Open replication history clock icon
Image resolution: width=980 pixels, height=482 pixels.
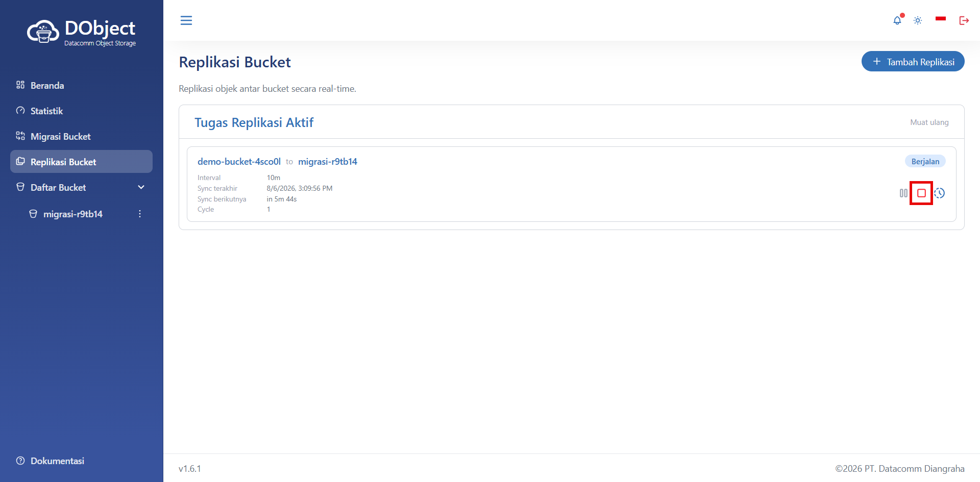pyautogui.click(x=940, y=193)
